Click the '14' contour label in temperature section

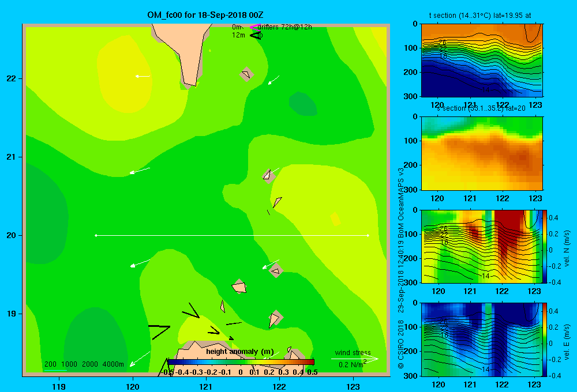pos(486,90)
